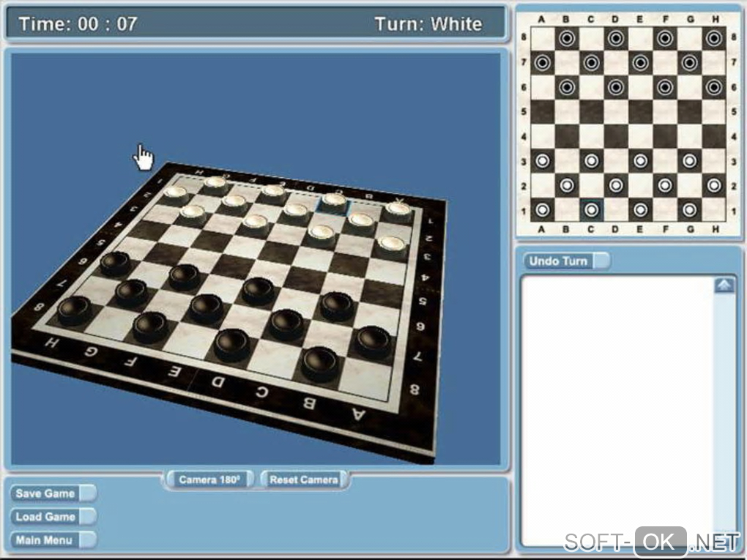Click black piece on D6 in mini-map
747x560 pixels.
616,86
